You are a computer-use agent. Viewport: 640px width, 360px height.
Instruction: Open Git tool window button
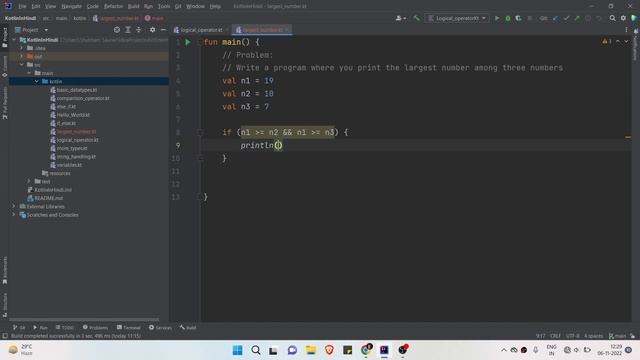19,327
